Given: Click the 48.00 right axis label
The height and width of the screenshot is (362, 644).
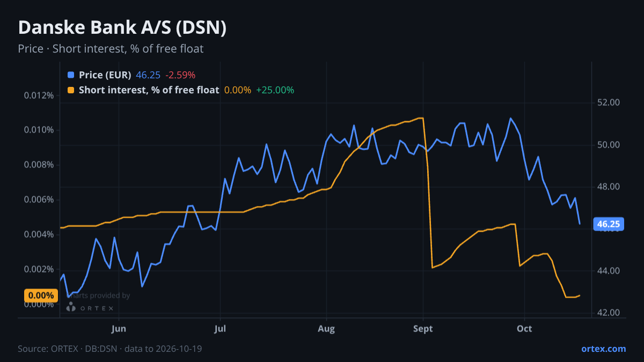Looking at the screenshot, I should coord(609,187).
